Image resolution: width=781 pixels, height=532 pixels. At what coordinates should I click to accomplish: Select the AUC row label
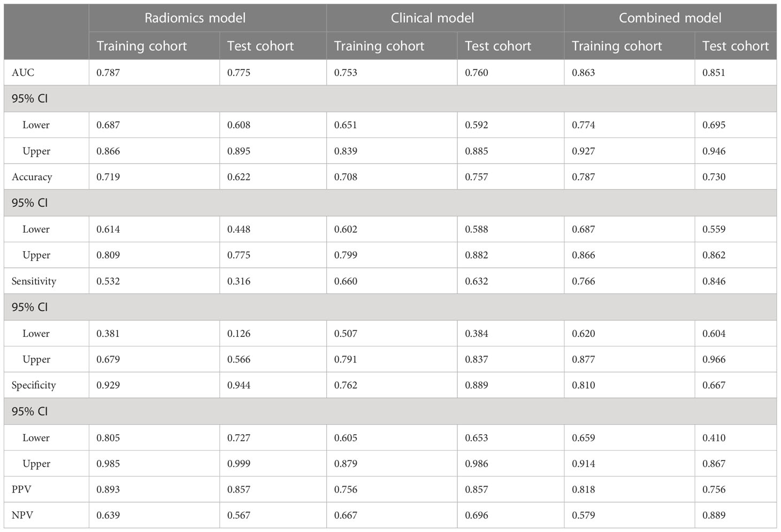[x=23, y=73]
